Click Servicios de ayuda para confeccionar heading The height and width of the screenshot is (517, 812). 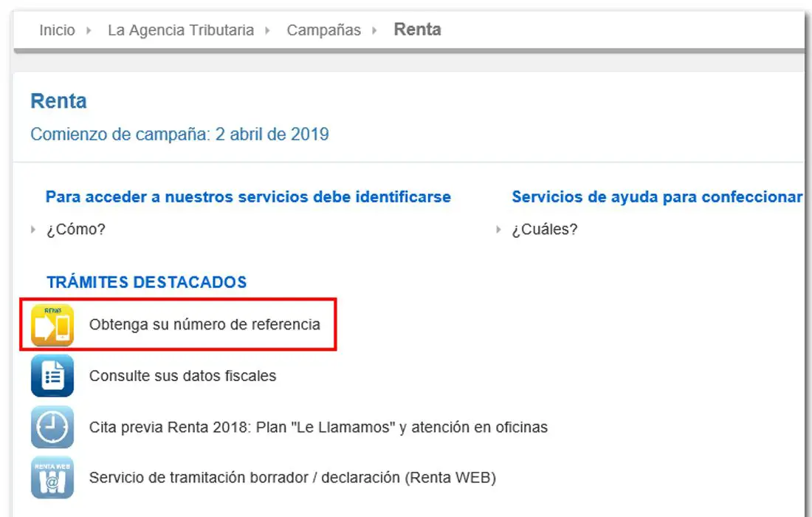coord(658,197)
